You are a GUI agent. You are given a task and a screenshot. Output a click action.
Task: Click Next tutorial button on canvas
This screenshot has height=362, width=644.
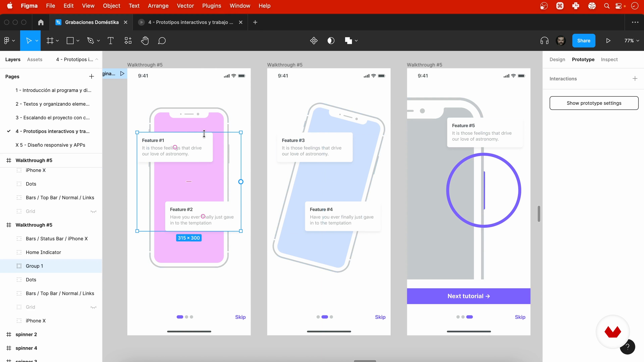tap(469, 296)
